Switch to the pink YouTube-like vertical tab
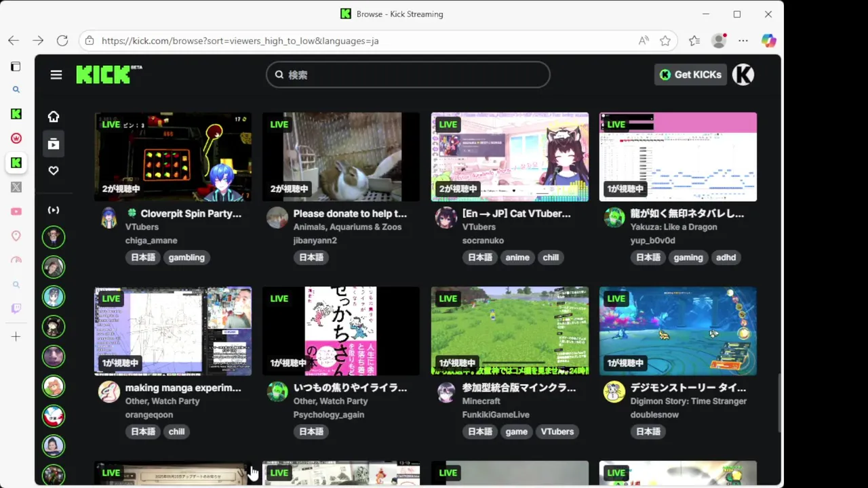 (16, 211)
